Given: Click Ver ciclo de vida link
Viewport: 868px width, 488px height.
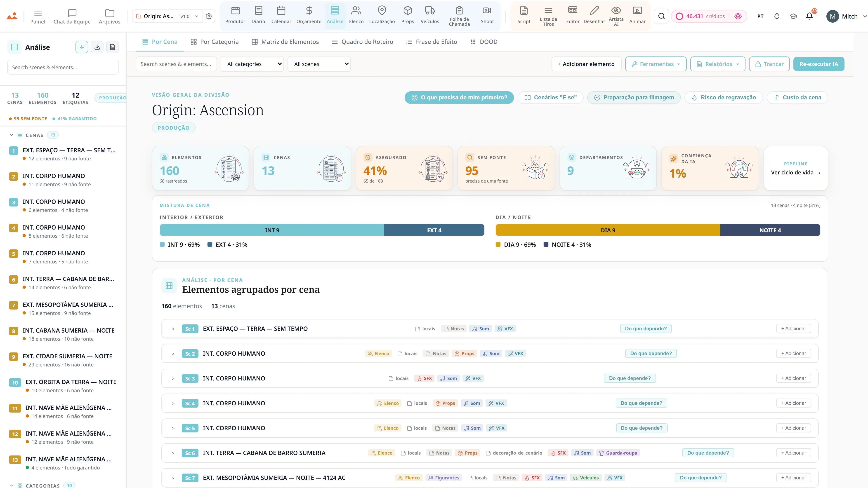Looking at the screenshot, I should click(796, 172).
